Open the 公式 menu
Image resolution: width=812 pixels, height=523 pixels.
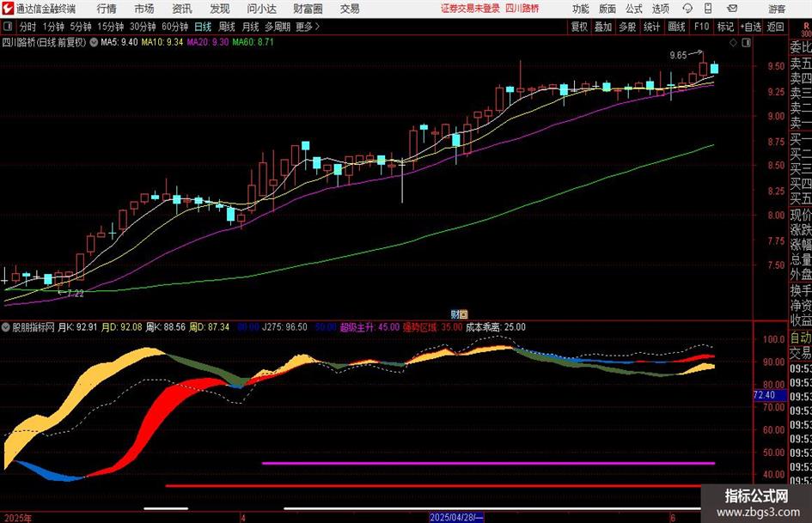(634, 9)
